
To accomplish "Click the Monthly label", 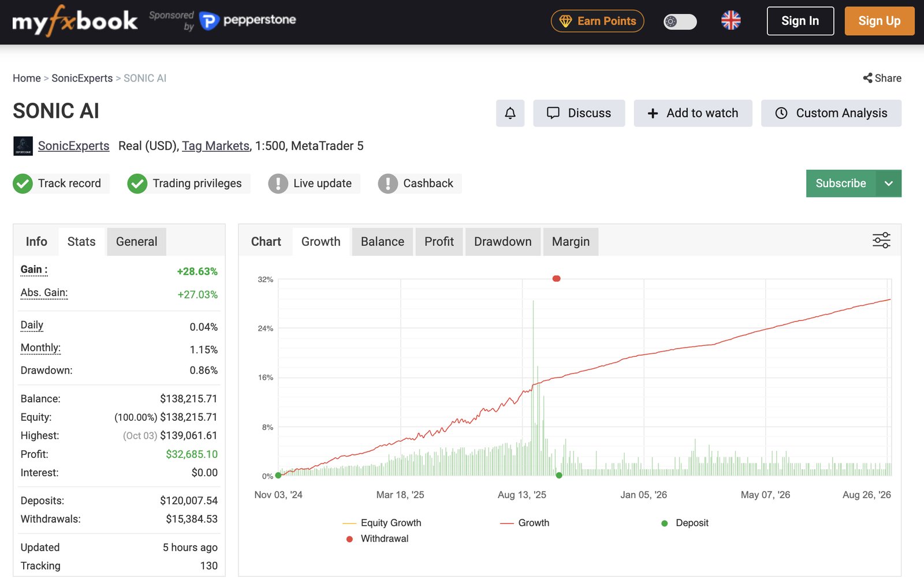I will click(40, 348).
